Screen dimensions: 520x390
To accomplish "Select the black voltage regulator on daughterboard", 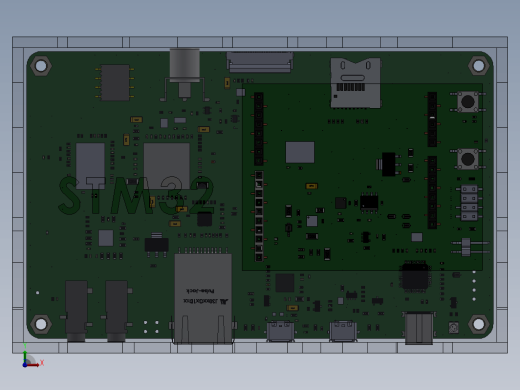I will click(x=388, y=164).
